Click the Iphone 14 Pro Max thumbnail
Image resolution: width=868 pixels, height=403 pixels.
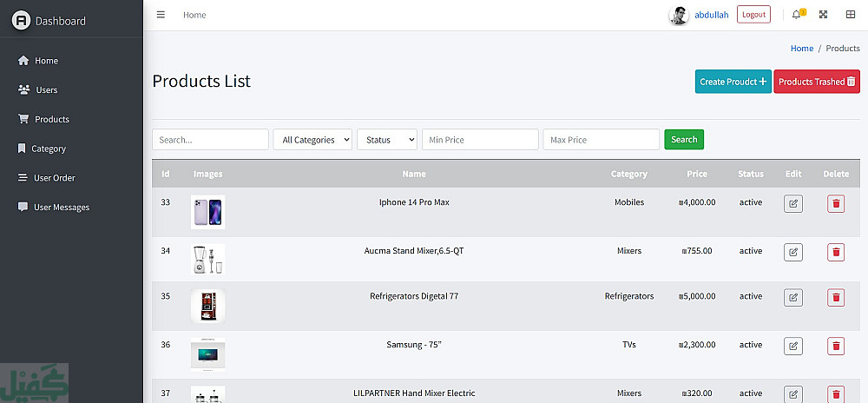point(207,212)
